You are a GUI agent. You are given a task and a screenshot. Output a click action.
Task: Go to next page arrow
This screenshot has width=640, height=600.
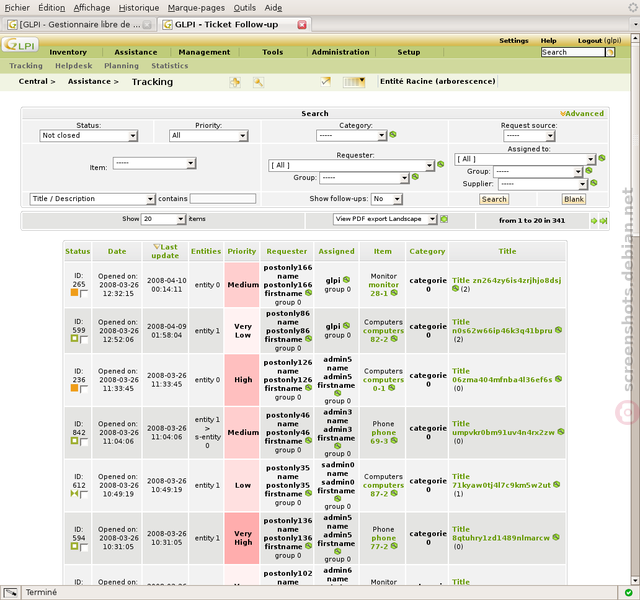point(594,221)
